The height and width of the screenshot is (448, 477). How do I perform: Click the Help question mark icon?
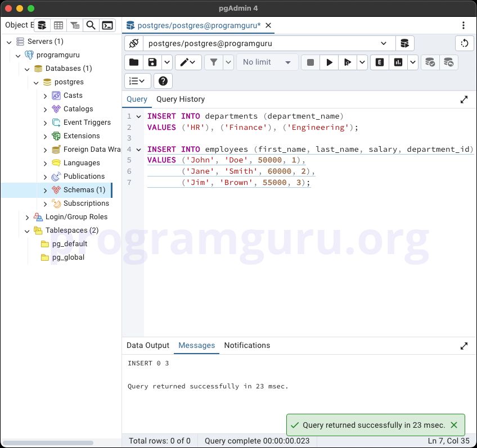point(163,81)
